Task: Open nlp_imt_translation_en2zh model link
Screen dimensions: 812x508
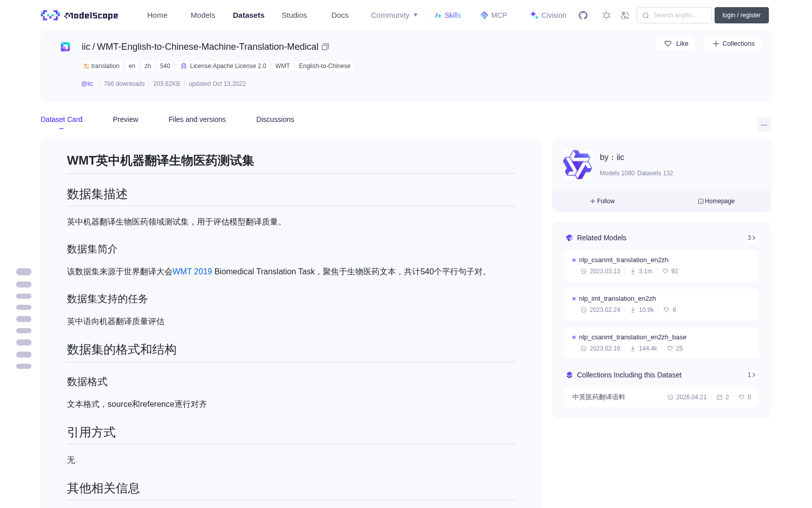Action: pos(618,299)
